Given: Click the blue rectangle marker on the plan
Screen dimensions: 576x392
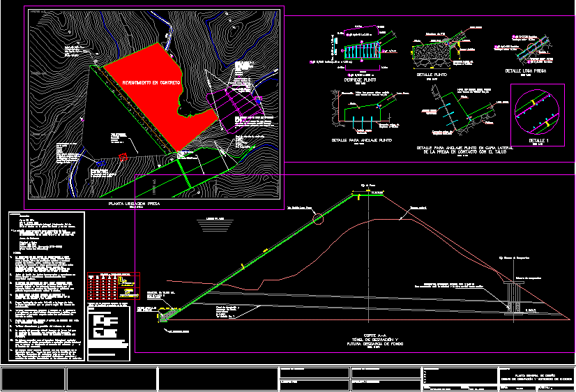Looking at the screenshot, I should 100,163.
